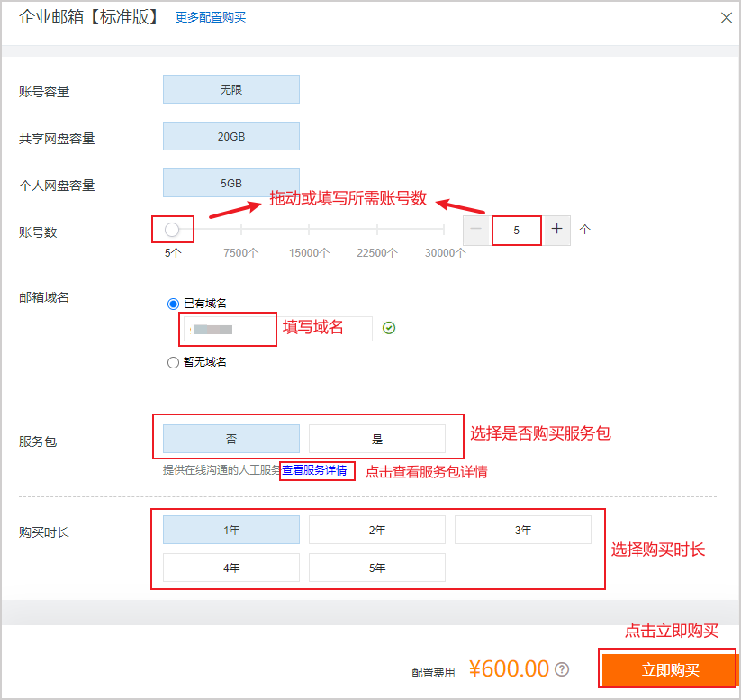Click the 5个 slider minimum label

(173, 253)
